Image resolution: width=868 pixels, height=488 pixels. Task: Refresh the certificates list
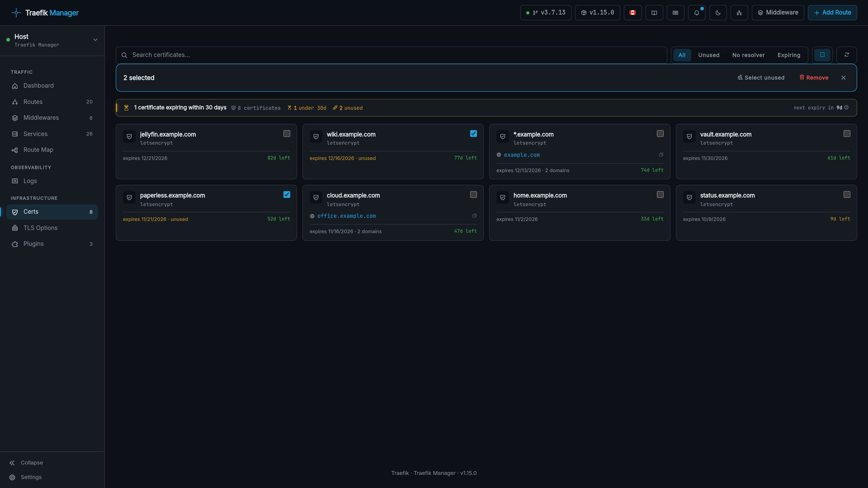pos(846,55)
